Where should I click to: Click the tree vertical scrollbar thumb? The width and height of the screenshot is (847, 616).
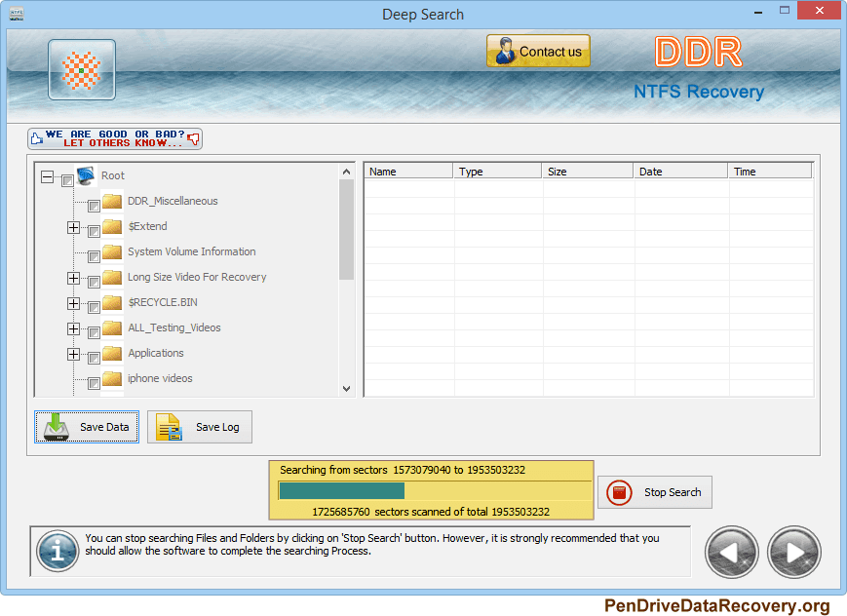346,230
